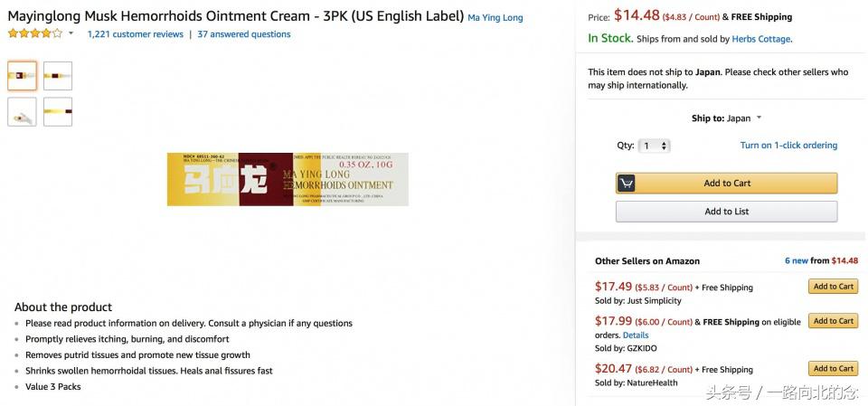The image size is (868, 406).
Task: Open the Herbs Cottage seller link
Action: [x=762, y=39]
